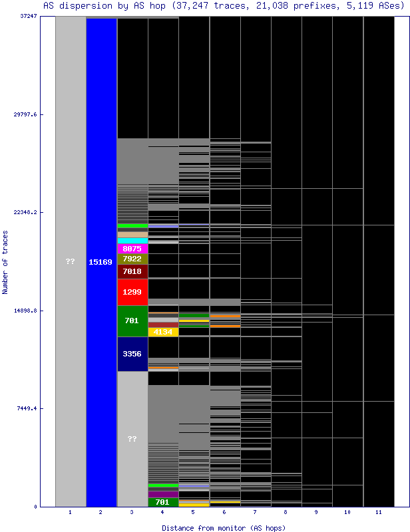The width and height of the screenshot is (410, 532).
Task: Click x-axis tick label 11
Action: coord(378,513)
